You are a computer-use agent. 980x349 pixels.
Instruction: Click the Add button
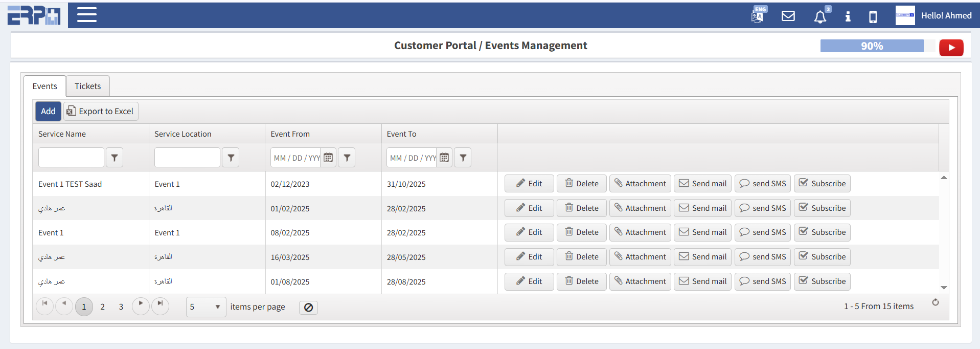click(48, 111)
